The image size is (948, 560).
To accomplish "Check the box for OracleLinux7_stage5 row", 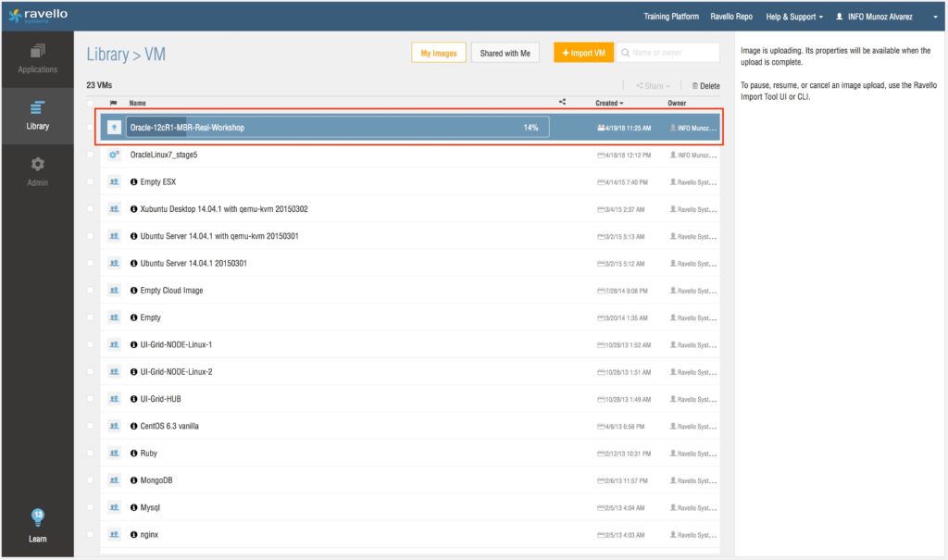I will [90, 155].
